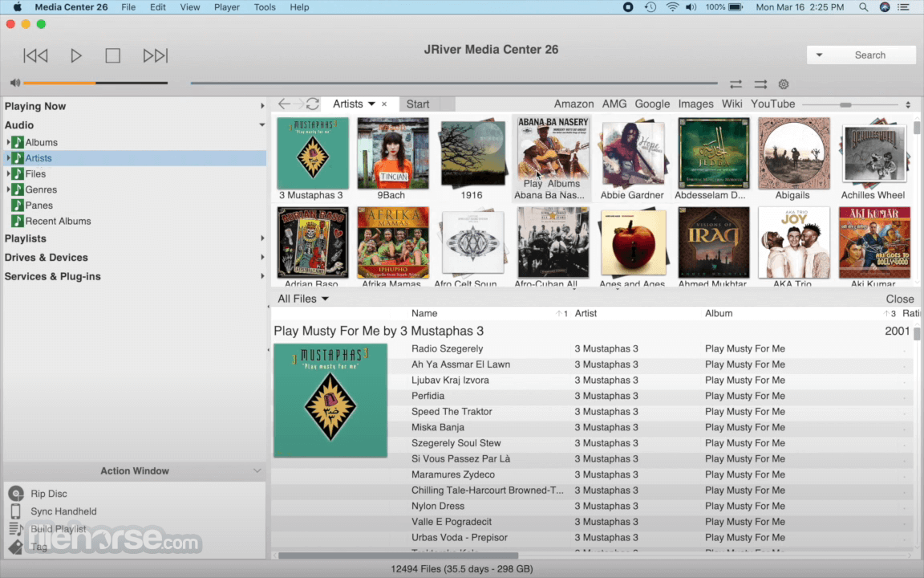Select the track Radio Szegerely
This screenshot has height=578, width=924.
448,348
